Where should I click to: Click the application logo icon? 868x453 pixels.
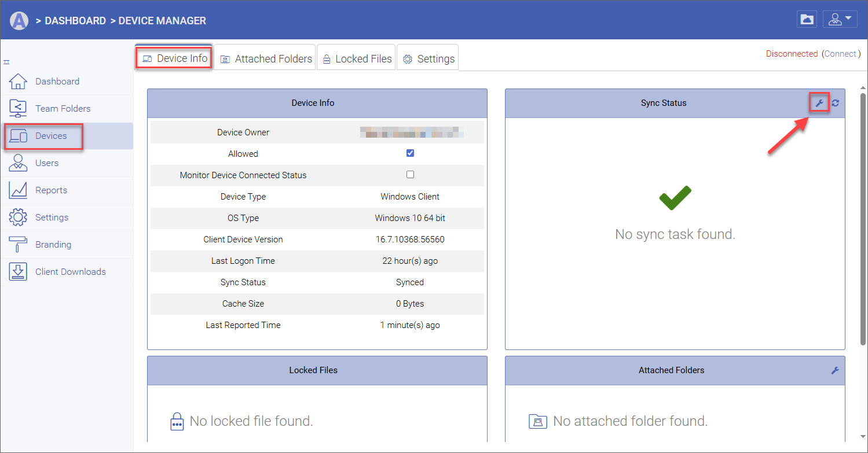click(19, 20)
